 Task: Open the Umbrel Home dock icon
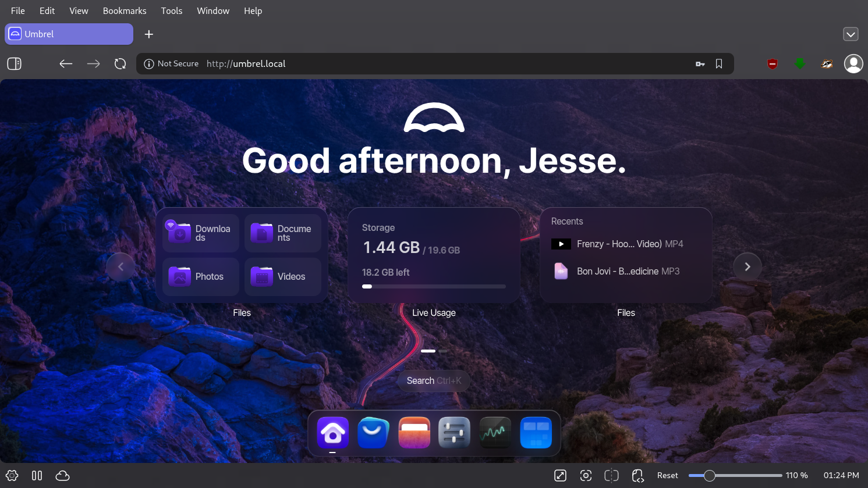coord(333,433)
